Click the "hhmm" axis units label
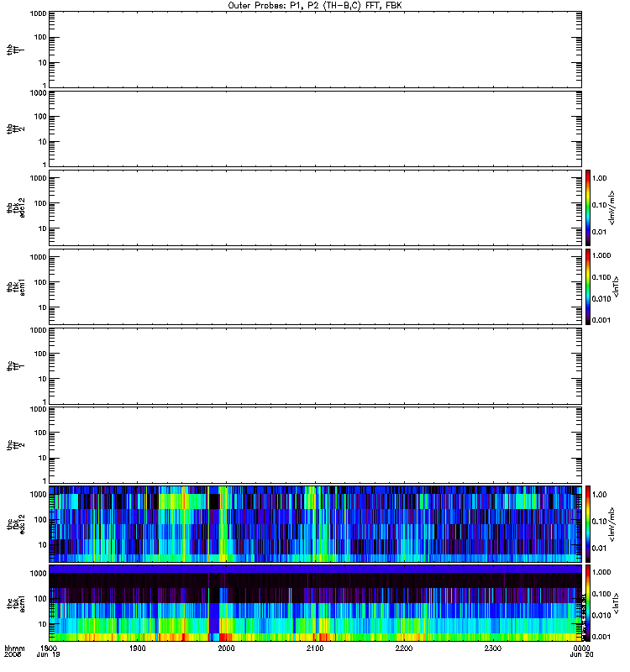 [x=14, y=648]
